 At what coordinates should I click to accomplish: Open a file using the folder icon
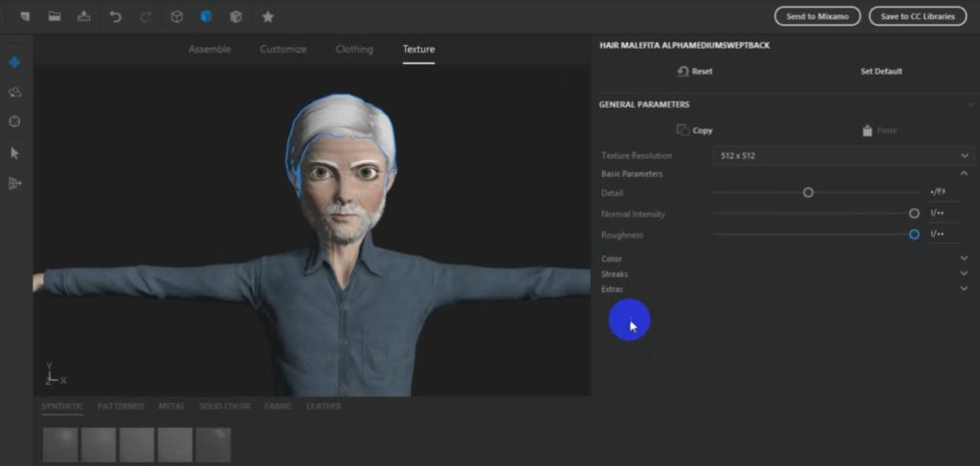tap(55, 17)
